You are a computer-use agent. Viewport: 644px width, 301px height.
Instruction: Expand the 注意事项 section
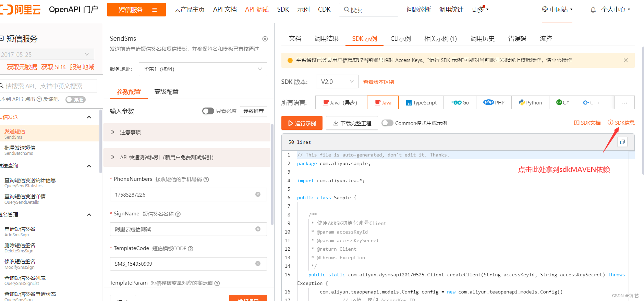(x=187, y=132)
